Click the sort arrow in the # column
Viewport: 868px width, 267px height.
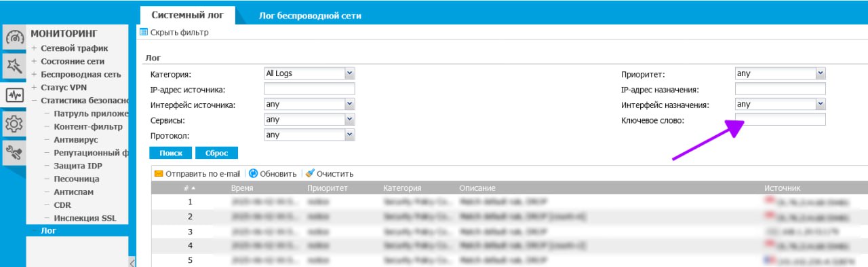tap(193, 188)
